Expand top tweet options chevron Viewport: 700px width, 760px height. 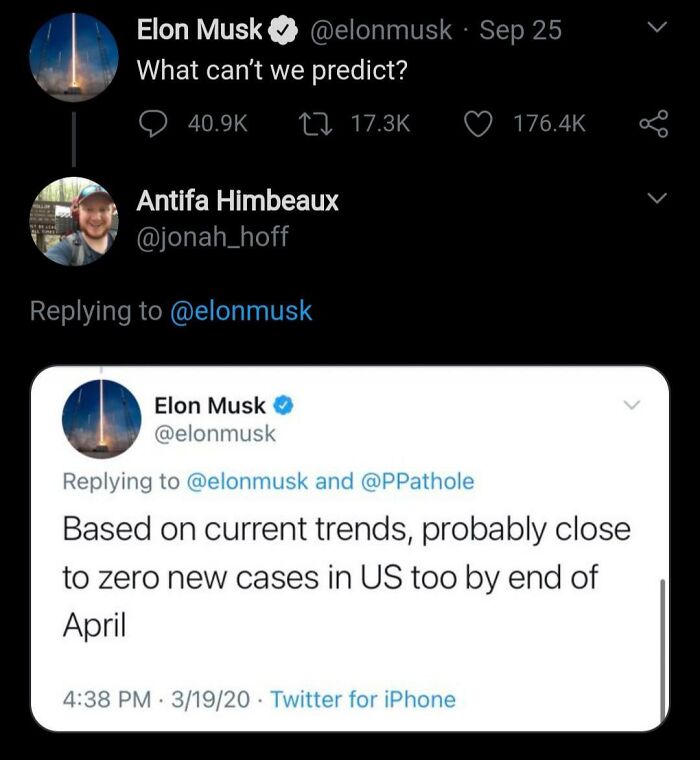click(x=655, y=31)
